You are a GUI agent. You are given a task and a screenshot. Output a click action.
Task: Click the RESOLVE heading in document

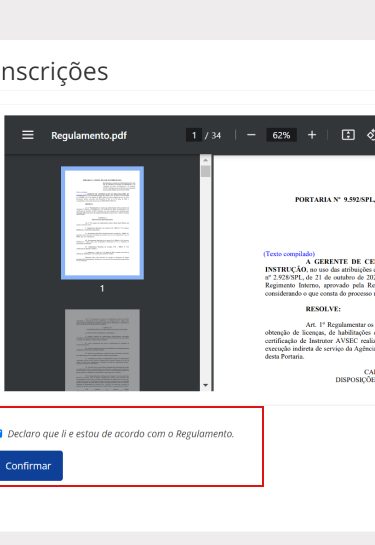[323, 309]
